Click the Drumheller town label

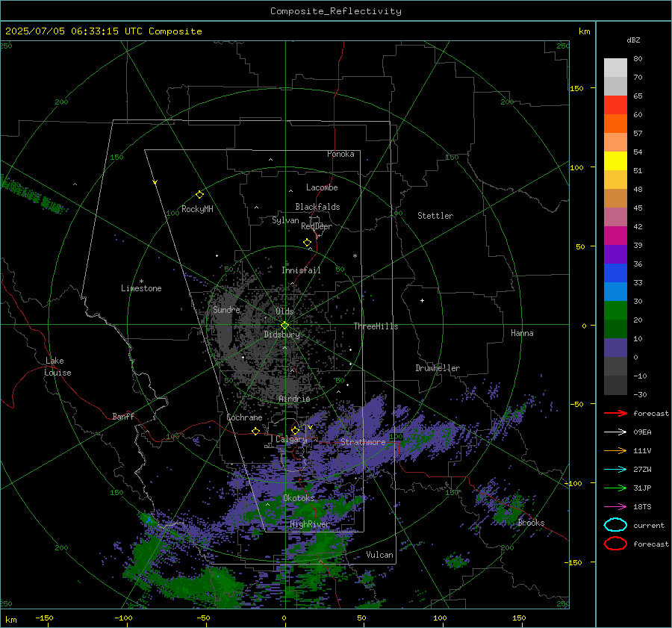(438, 368)
